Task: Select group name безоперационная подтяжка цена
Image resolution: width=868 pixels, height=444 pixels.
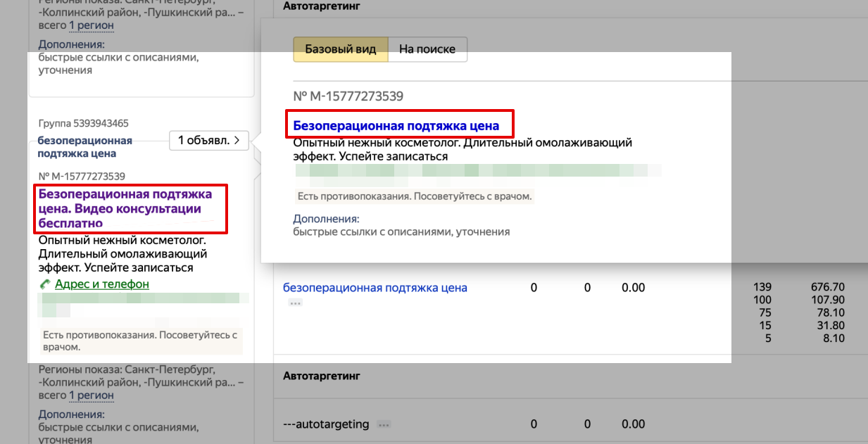Action: pyautogui.click(x=84, y=147)
